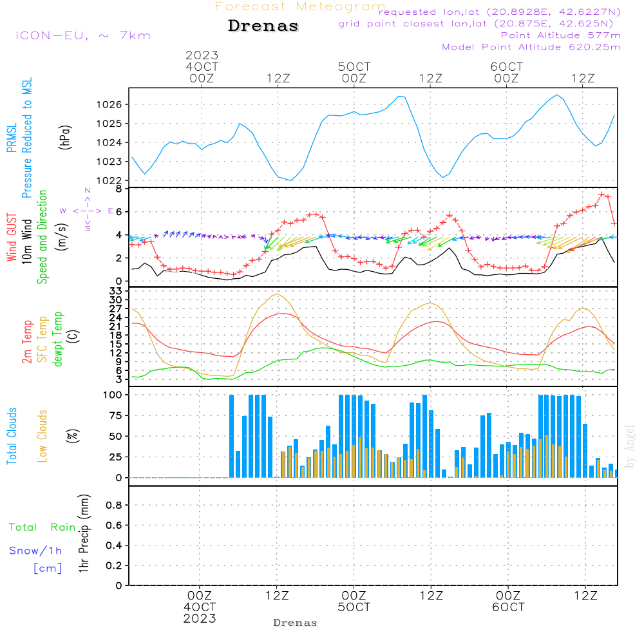The height and width of the screenshot is (644, 644).
Task: Click the by Angel watermark text
Action: 630,446
